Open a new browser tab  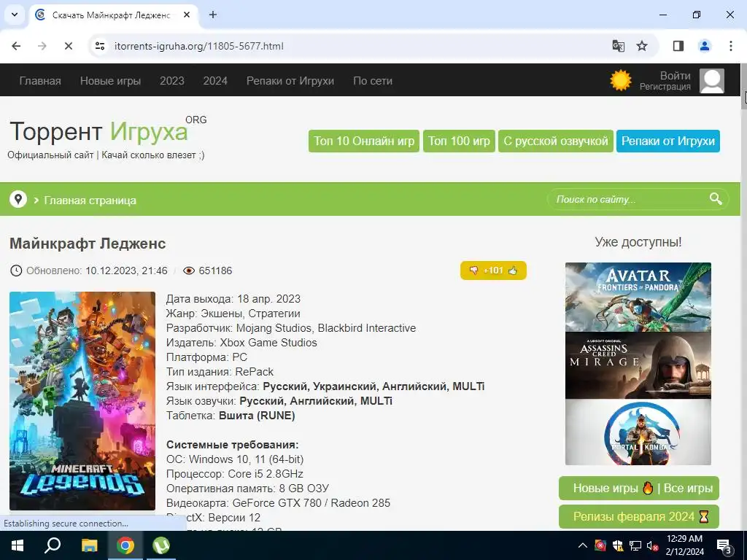pos(213,15)
